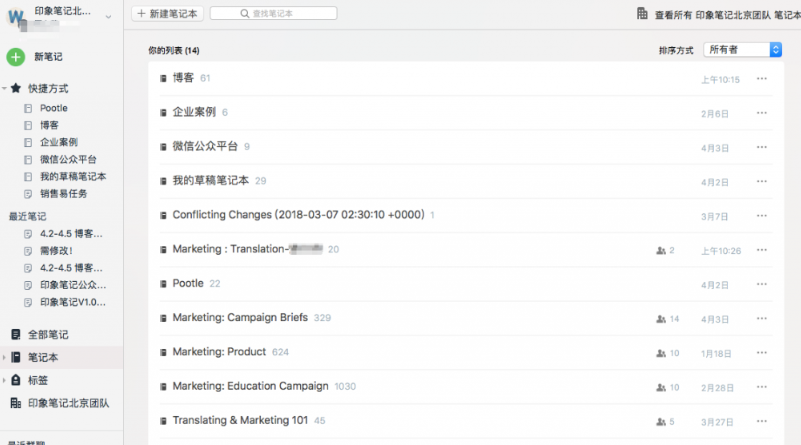801x445 pixels.
Task: Open more options for Conflicting Changes row
Action: pos(762,216)
